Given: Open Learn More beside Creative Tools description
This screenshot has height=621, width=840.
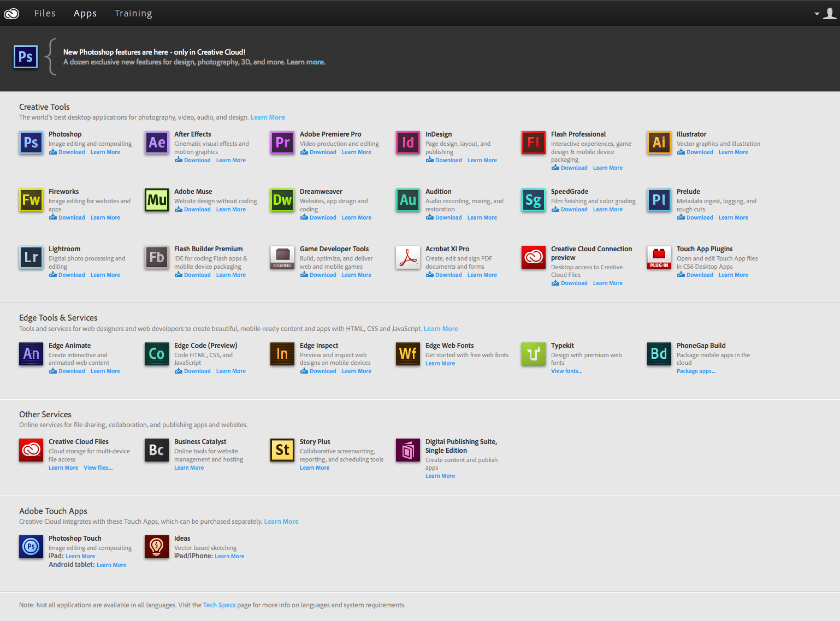Looking at the screenshot, I should tap(268, 117).
